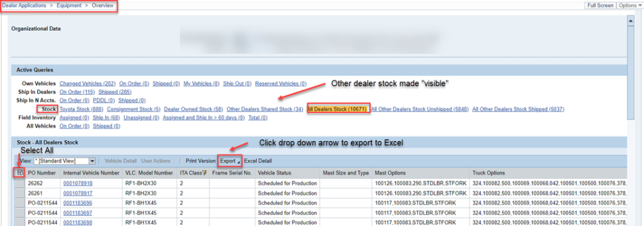Select row with PO Number 26261
644x226 pixels.
pyautogui.click(x=19, y=193)
